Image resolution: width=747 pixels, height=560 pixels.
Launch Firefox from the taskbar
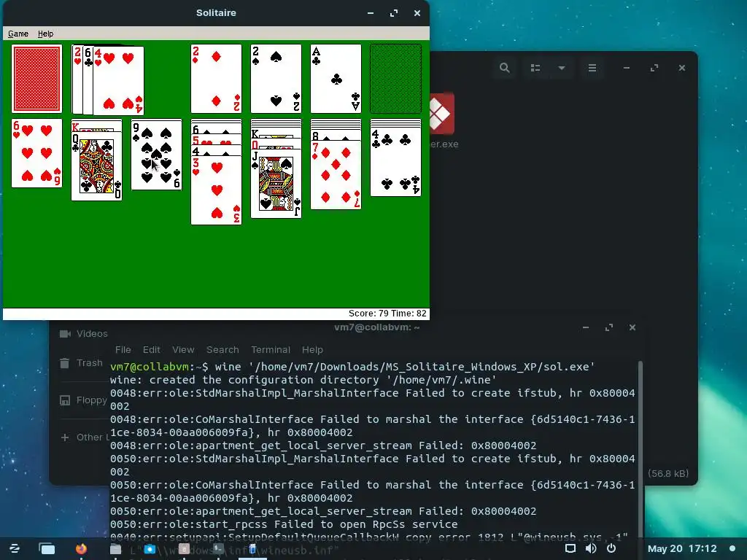(x=82, y=548)
